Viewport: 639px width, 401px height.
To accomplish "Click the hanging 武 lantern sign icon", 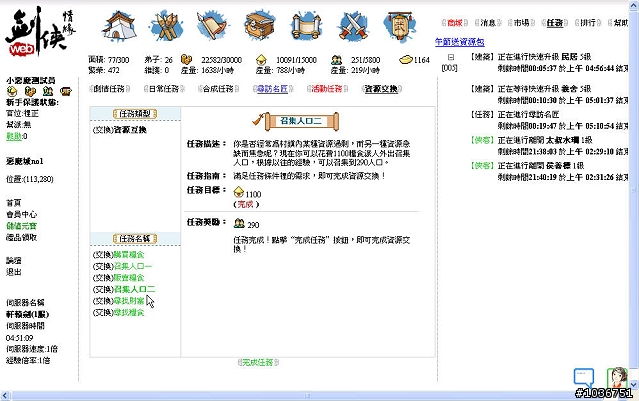I will coord(400,26).
